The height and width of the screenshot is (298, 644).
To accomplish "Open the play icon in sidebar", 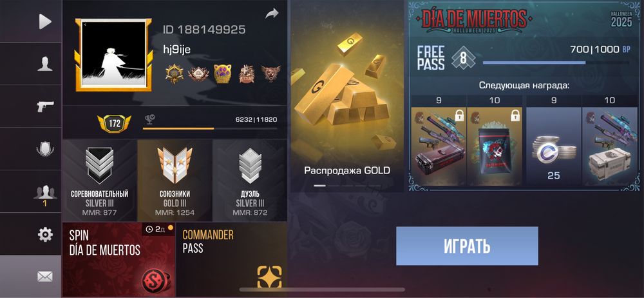I will (45, 21).
